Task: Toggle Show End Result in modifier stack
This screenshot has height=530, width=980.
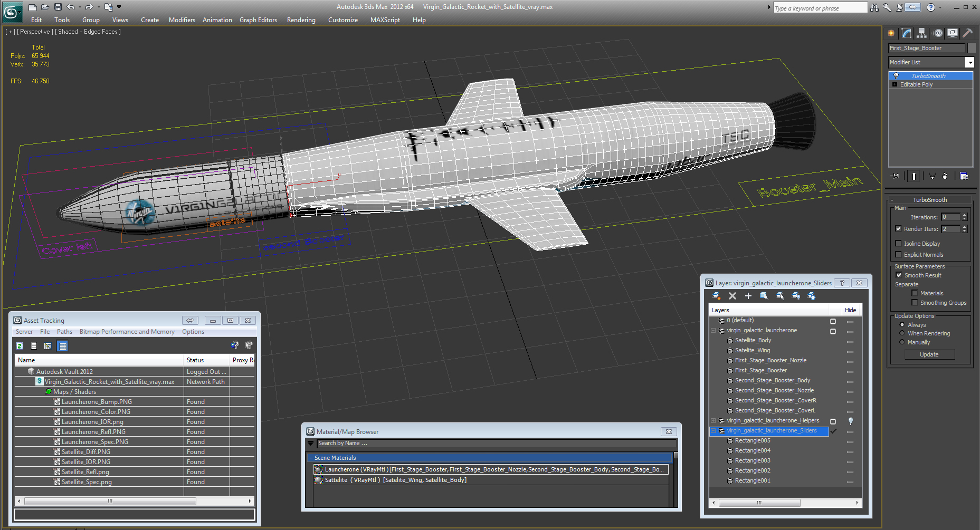Action: pyautogui.click(x=914, y=176)
